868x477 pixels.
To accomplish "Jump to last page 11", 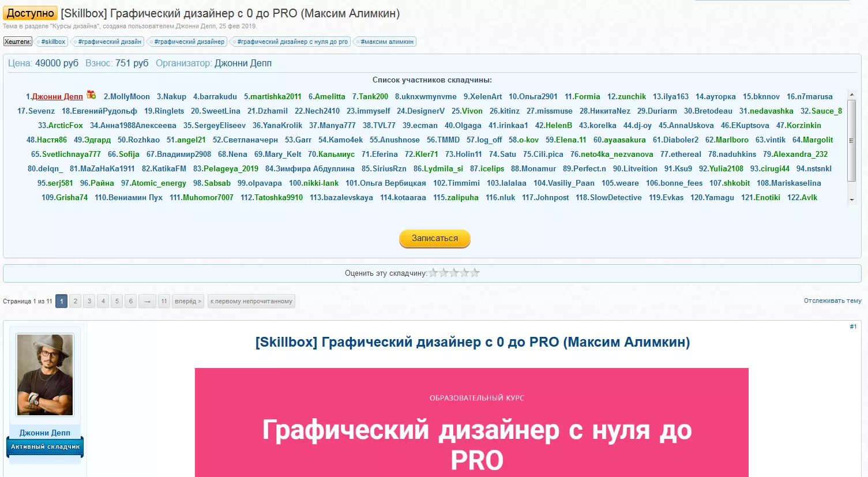I will click(164, 301).
